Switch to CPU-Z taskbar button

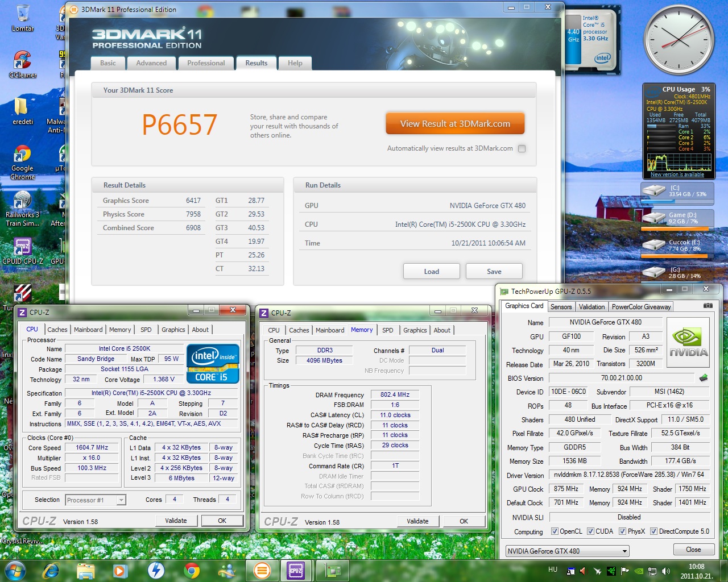[x=296, y=570]
